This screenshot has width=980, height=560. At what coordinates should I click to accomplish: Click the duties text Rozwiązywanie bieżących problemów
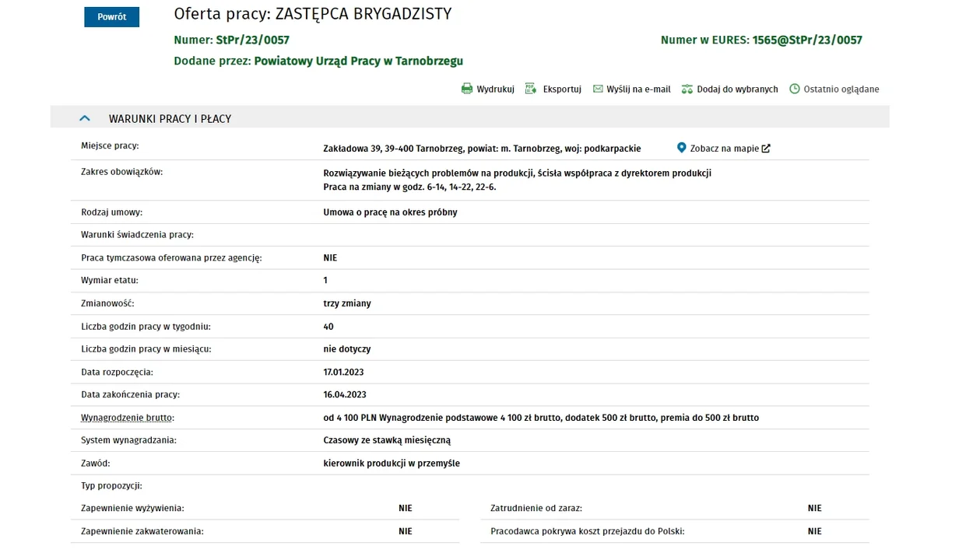point(402,173)
